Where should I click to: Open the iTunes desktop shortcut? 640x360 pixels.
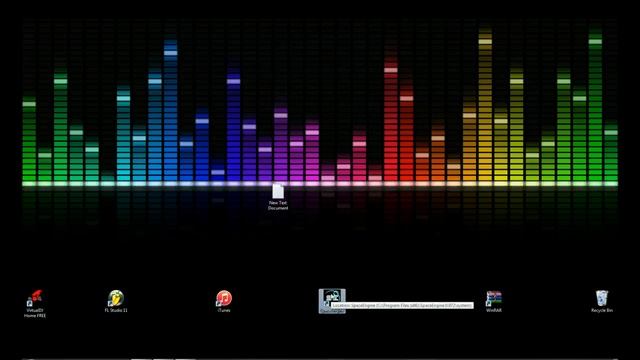(224, 301)
